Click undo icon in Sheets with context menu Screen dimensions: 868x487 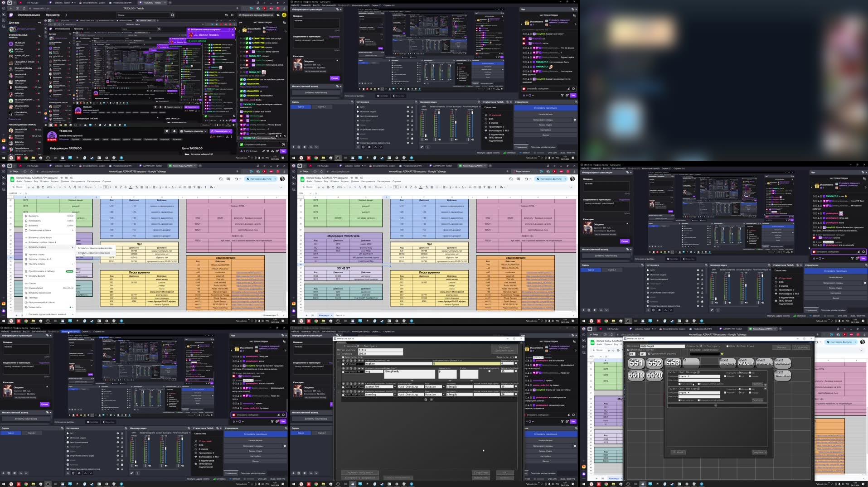(28, 187)
